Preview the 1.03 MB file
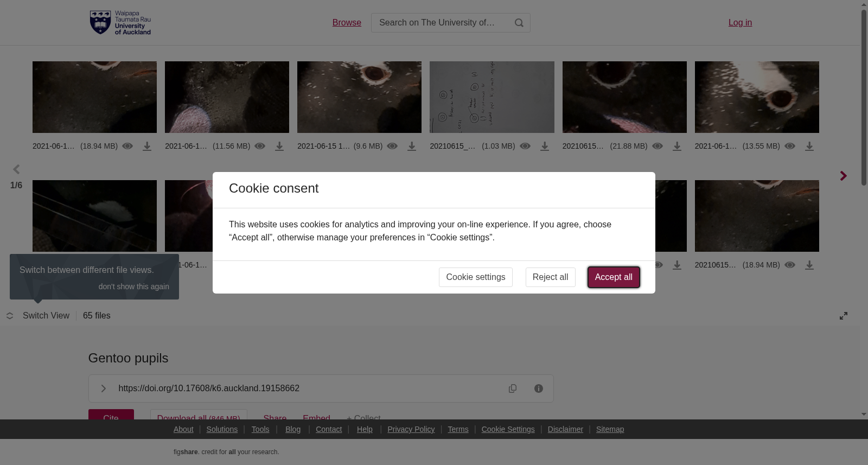 click(525, 146)
